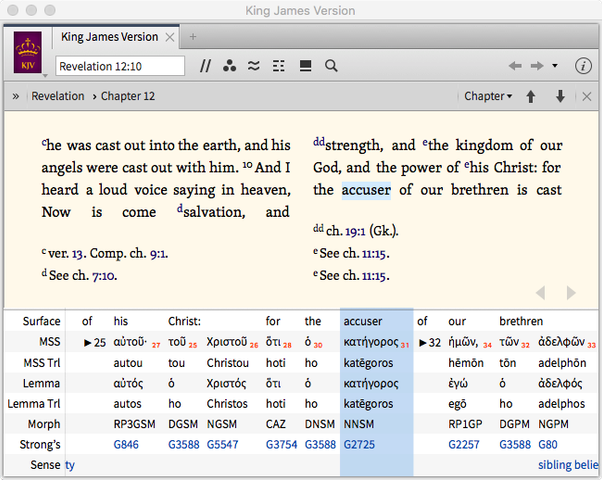Click sibling believer sense link
The width and height of the screenshot is (602, 480).
pos(568,465)
